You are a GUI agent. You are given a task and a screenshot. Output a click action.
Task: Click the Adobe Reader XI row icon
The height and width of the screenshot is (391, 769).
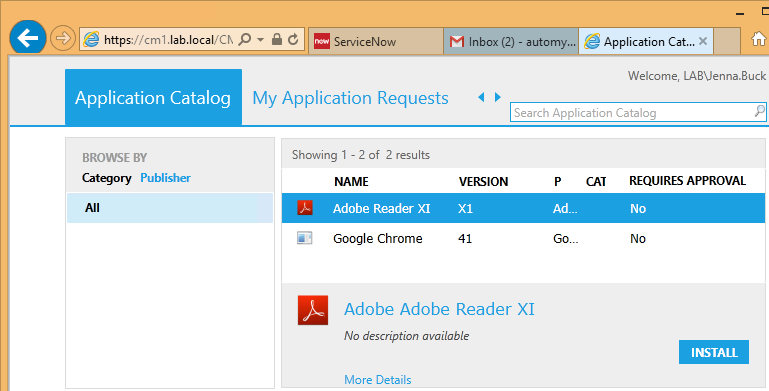pos(305,208)
